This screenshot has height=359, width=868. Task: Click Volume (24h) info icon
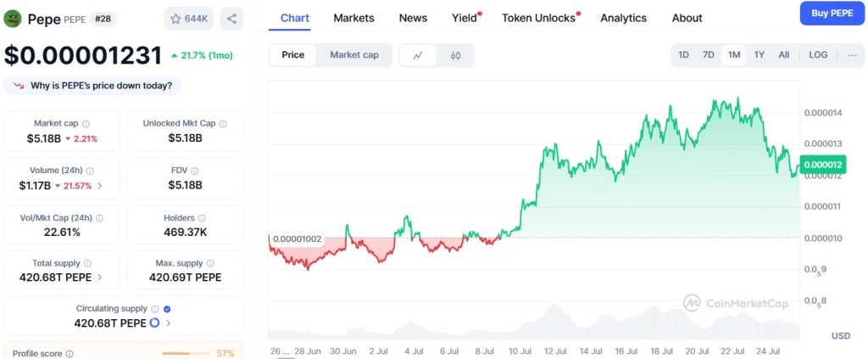tap(90, 171)
